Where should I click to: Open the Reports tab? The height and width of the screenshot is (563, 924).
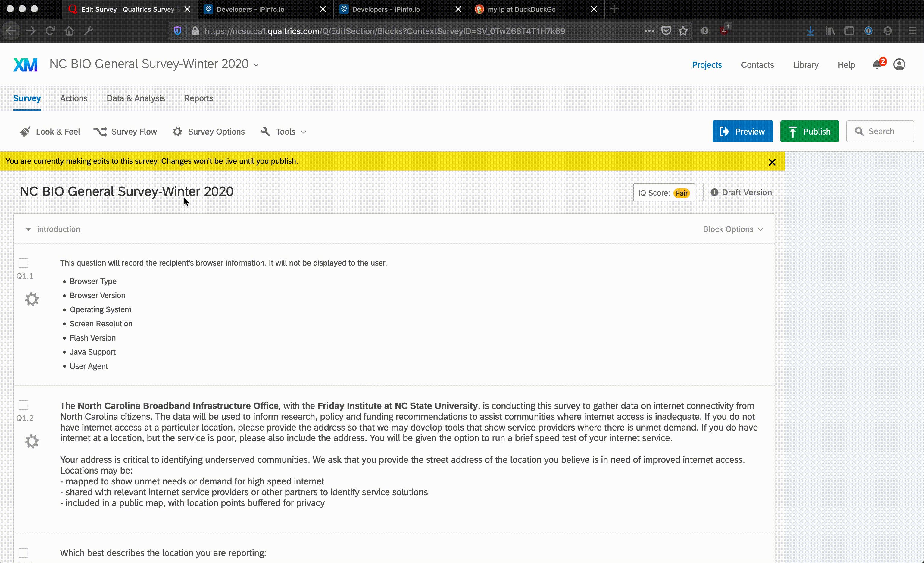click(x=198, y=98)
